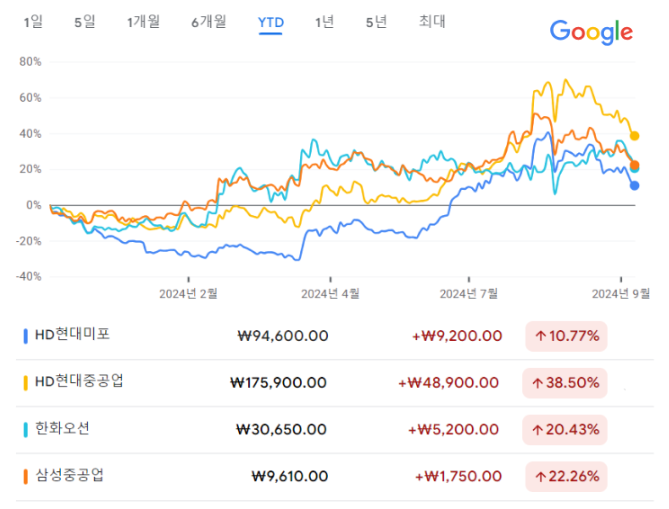Switch chart to 1년 range
The image size is (669, 509).
324,22
